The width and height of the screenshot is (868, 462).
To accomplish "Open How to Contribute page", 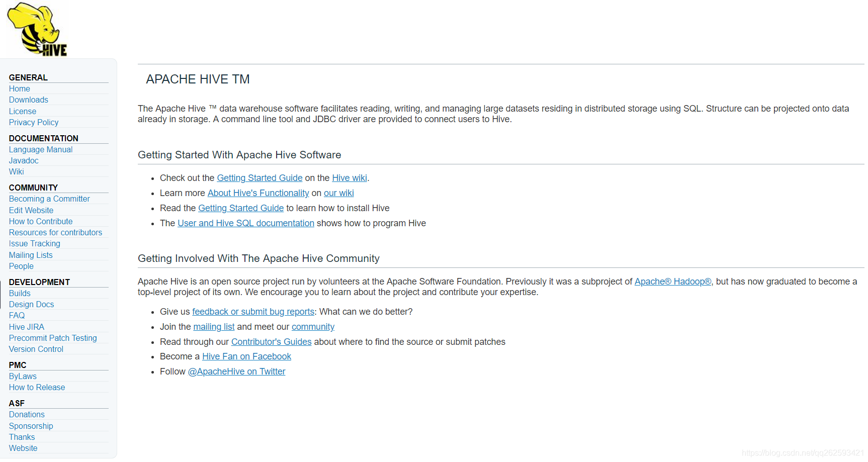I will pos(41,221).
